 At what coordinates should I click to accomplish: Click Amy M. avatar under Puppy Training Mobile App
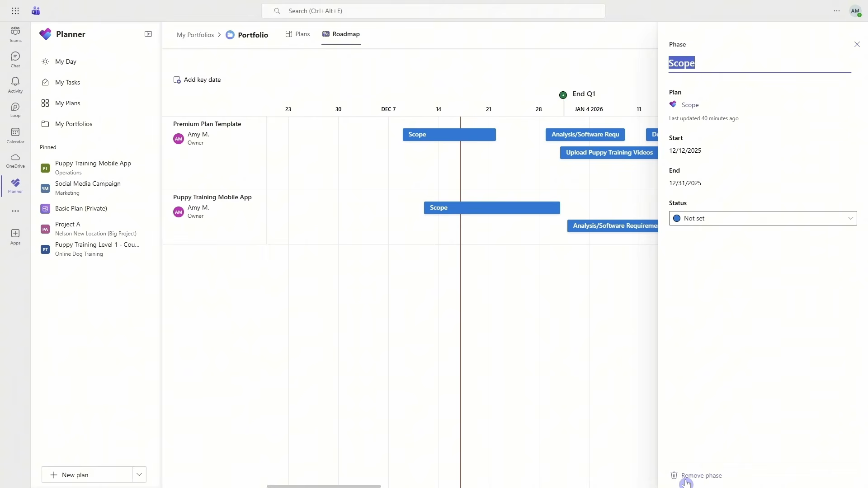coord(179,212)
